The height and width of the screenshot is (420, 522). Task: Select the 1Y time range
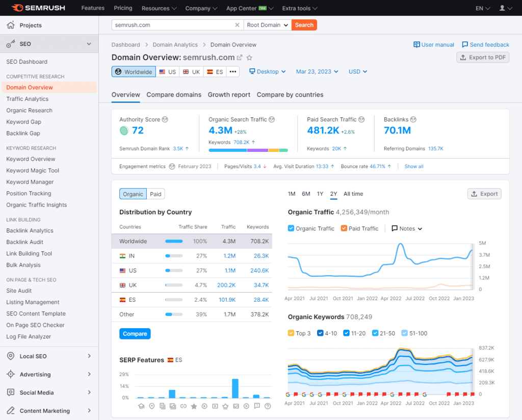point(320,194)
